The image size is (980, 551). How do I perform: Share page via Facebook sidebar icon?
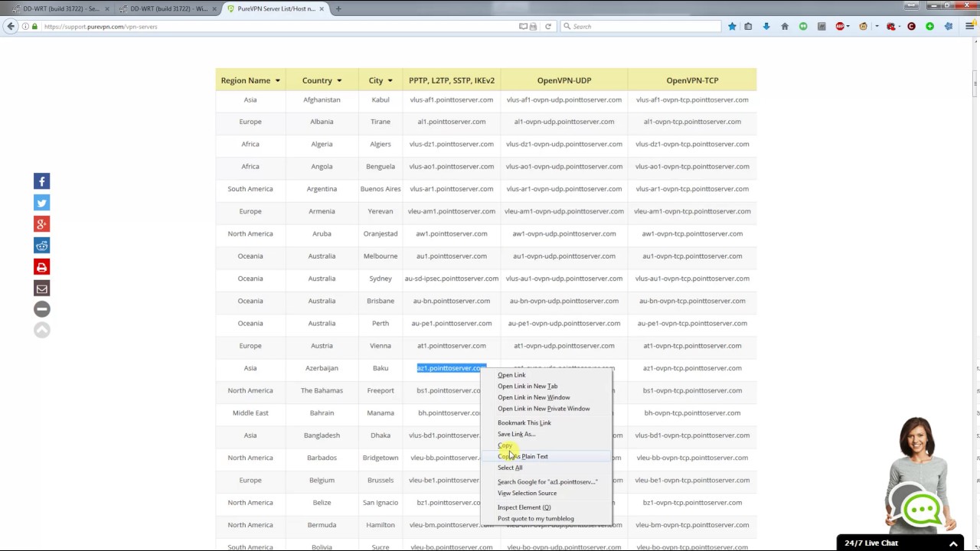[x=41, y=181]
